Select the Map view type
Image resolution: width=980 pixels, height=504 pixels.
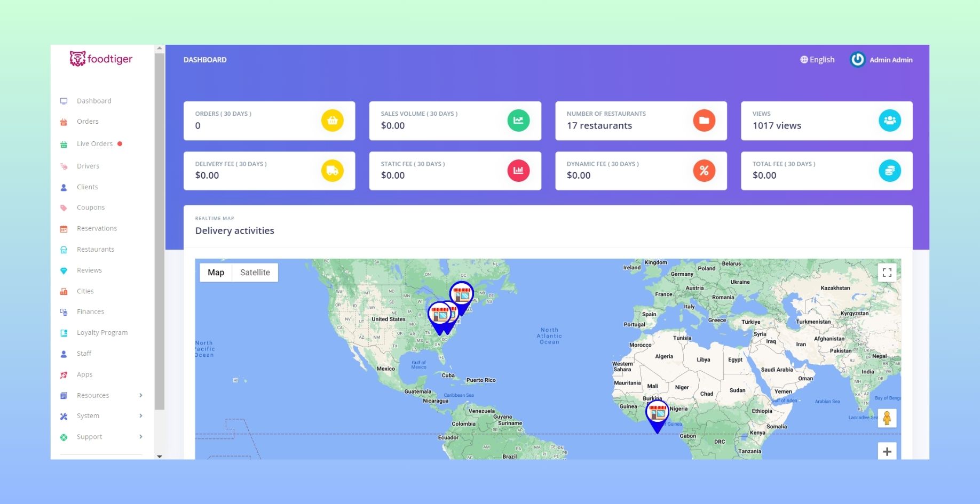216,273
